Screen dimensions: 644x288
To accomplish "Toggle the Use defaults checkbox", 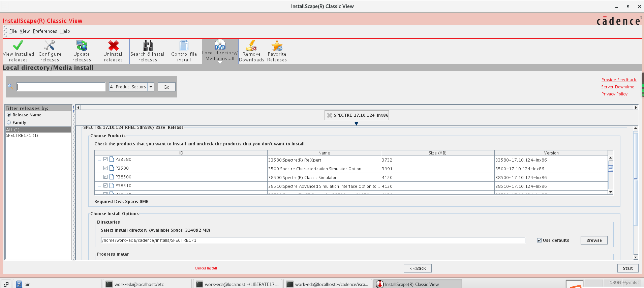I will tap(539, 240).
